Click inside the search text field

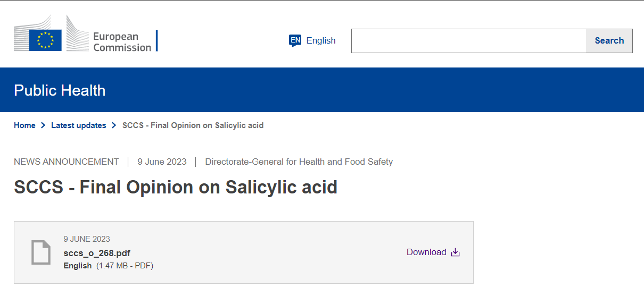coord(468,41)
